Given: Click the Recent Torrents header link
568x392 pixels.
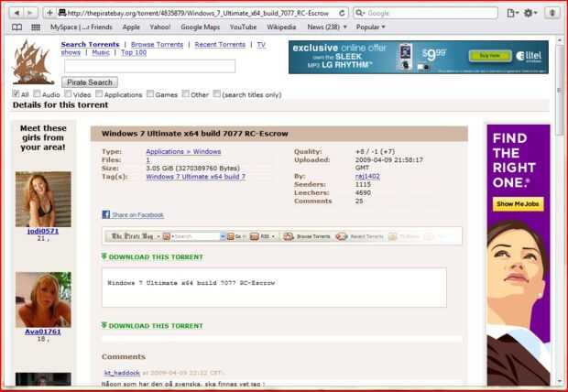Looking at the screenshot, I should point(220,44).
